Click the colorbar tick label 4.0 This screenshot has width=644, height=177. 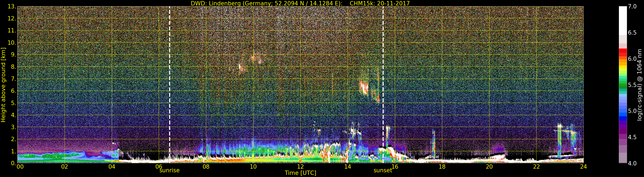click(x=632, y=163)
